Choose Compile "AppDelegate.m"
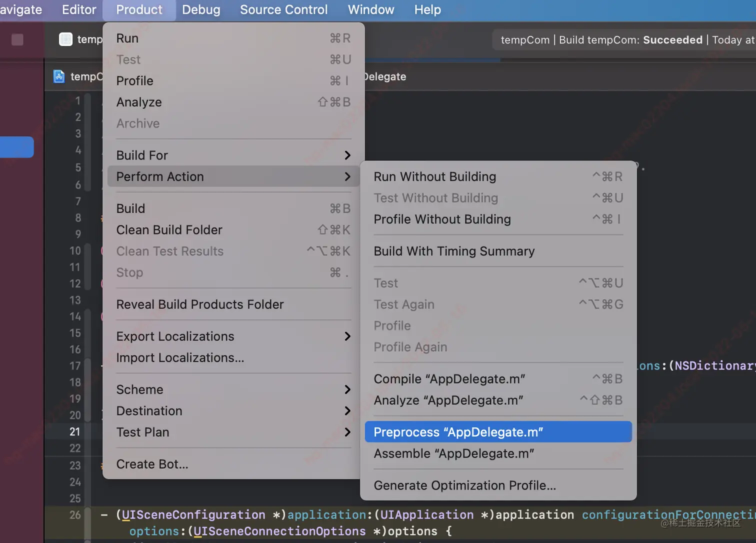 coord(449,379)
